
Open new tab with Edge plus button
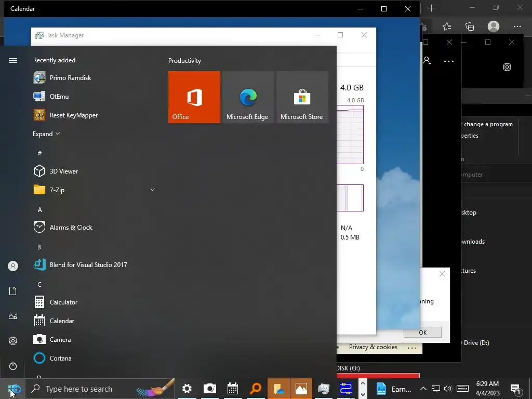[x=432, y=8]
